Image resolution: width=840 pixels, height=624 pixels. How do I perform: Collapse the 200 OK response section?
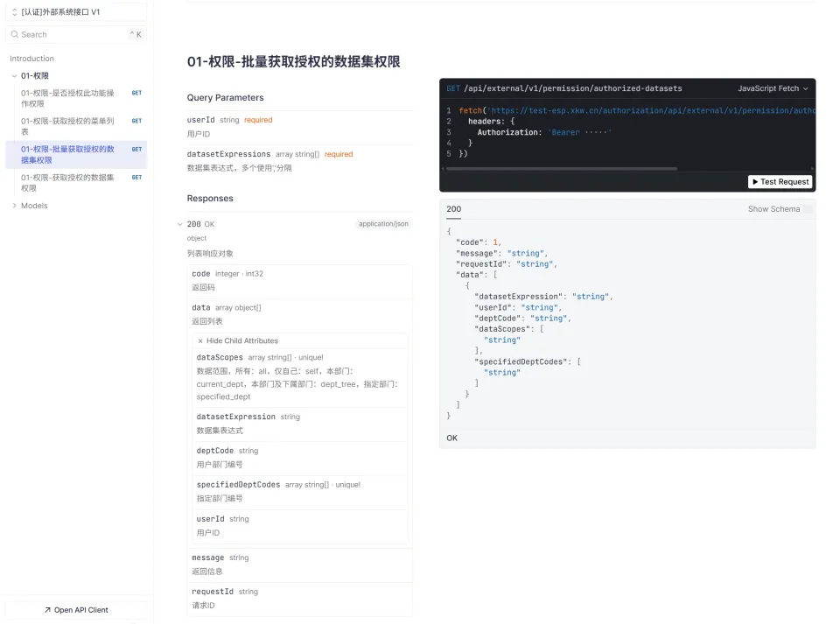[181, 224]
